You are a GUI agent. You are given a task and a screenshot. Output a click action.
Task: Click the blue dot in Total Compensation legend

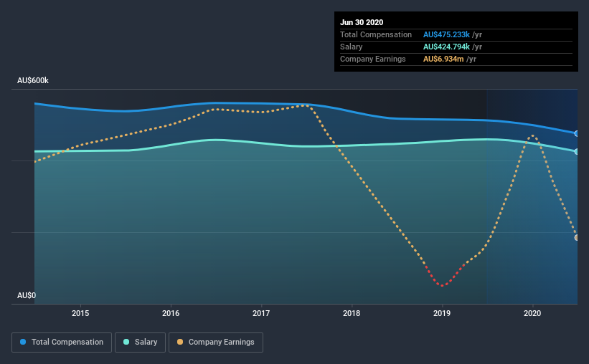point(23,342)
